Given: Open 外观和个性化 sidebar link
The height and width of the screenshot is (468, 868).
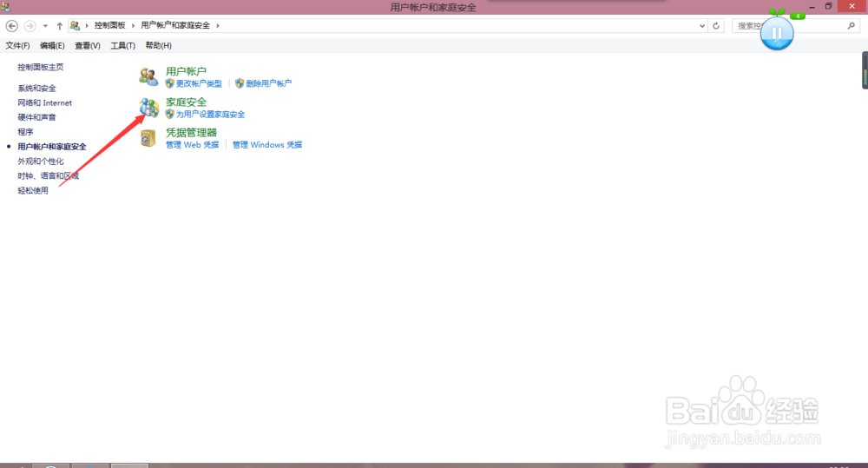Looking at the screenshot, I should pos(41,161).
